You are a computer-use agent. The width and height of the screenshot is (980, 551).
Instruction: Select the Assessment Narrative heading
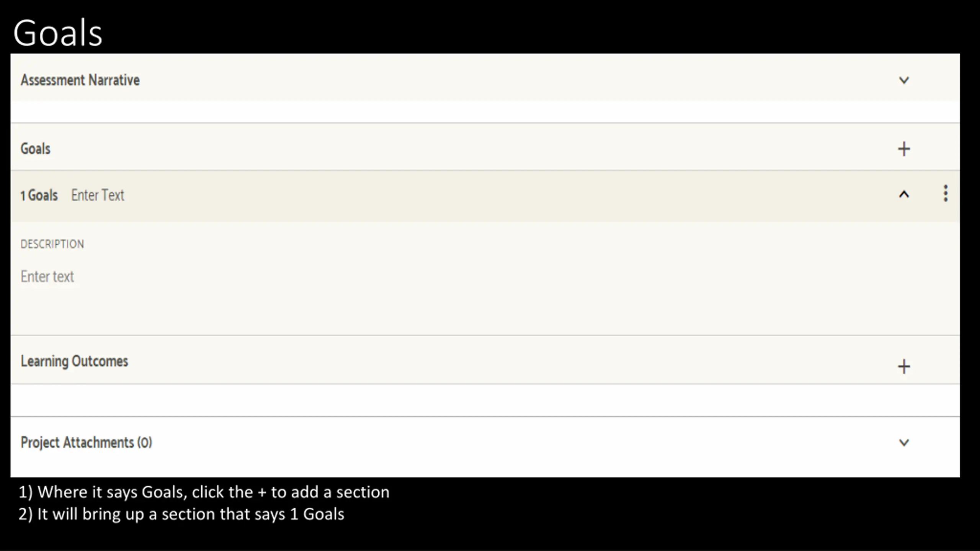80,80
